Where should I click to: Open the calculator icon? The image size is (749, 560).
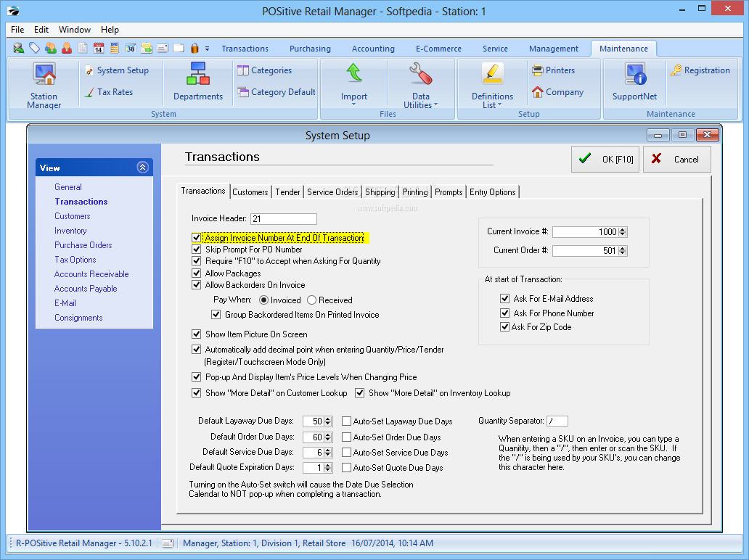pyautogui.click(x=114, y=48)
